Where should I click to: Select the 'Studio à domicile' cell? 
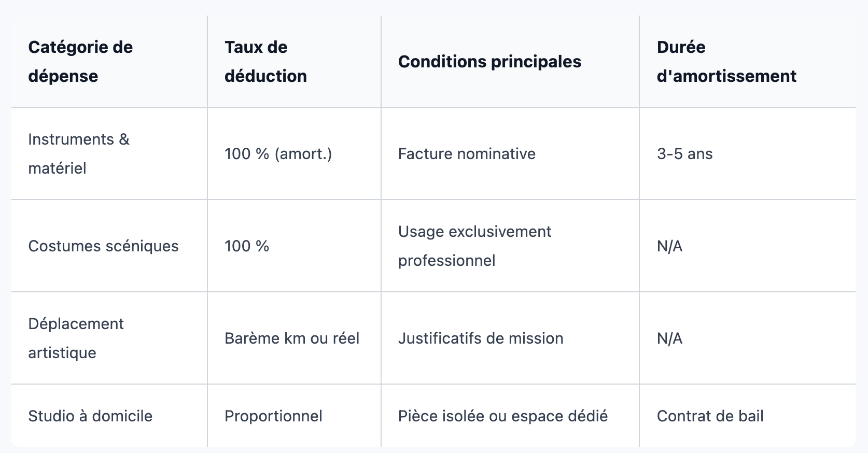(109, 416)
